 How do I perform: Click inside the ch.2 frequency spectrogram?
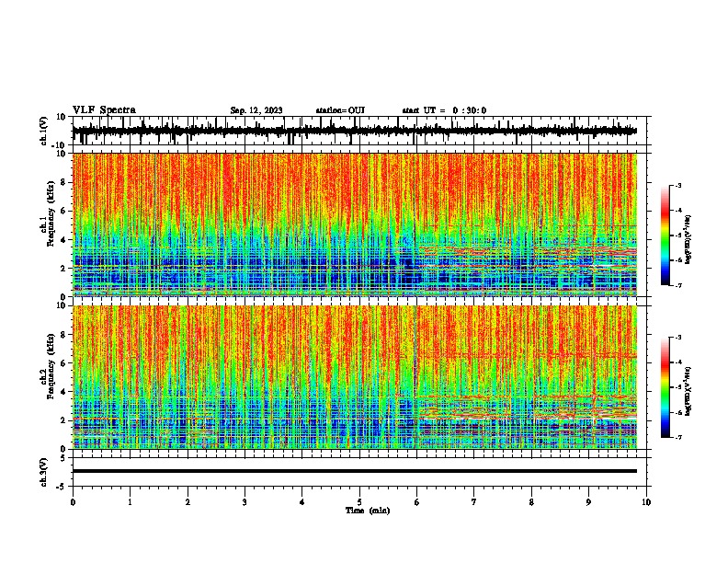(x=355, y=377)
